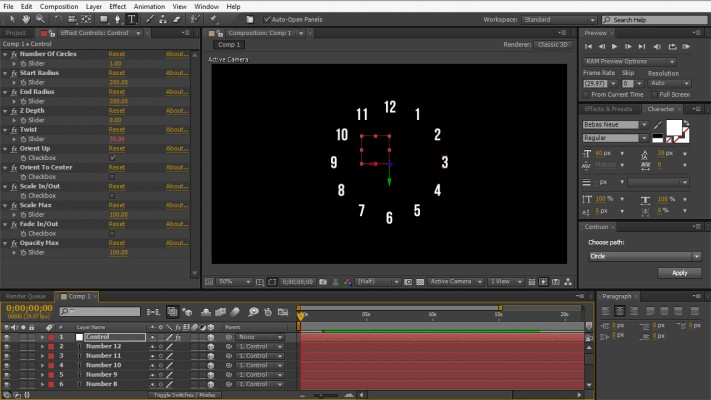Click the Apply button

pos(679,272)
